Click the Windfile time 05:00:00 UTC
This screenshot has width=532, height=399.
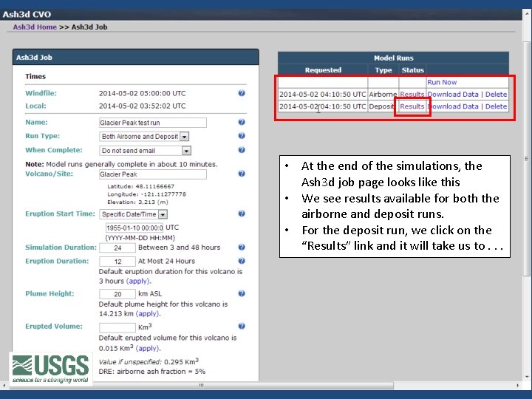point(142,93)
